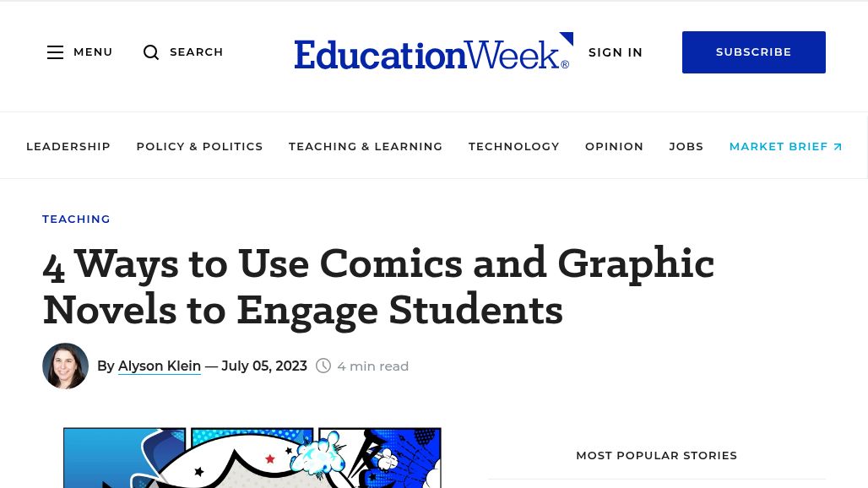Click the Teaching category label
This screenshot has height=488, width=868.
pos(76,219)
